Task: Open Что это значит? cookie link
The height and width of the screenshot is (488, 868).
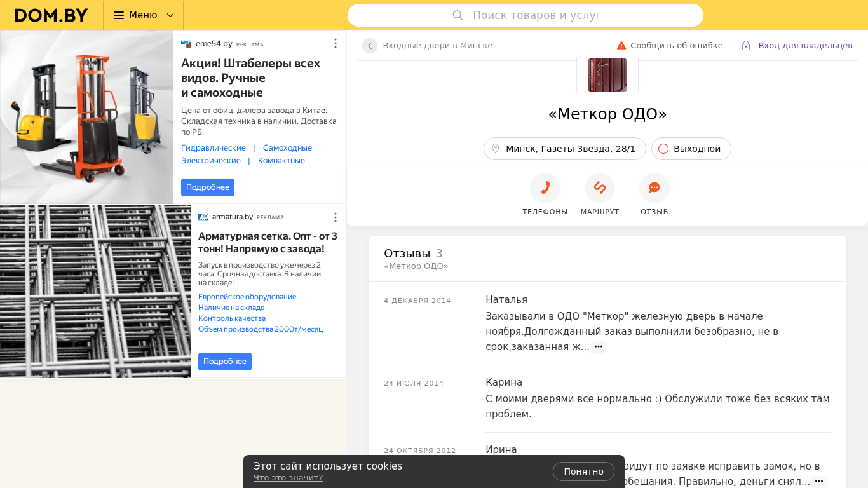Action: click(288, 478)
